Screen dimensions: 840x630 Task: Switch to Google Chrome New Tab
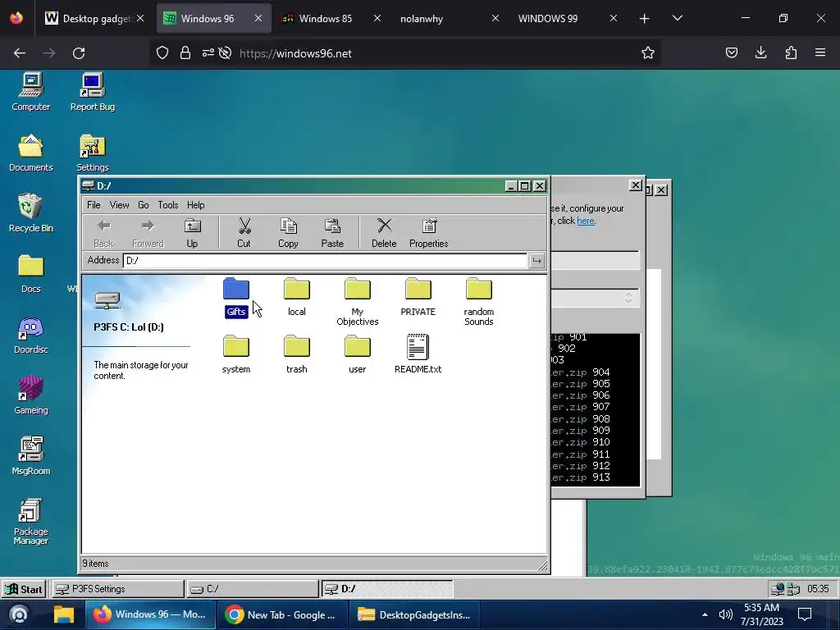282,614
